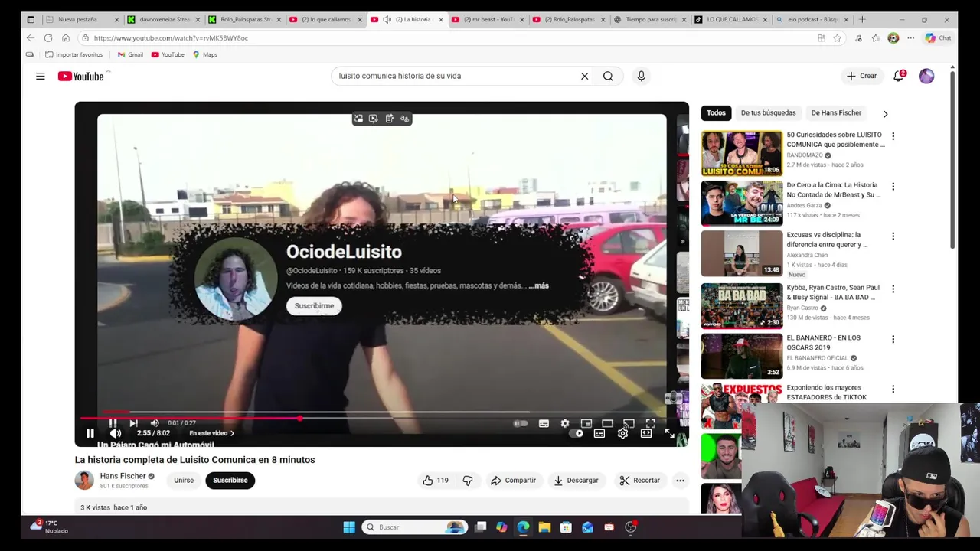Add the page to favorites with the star
The image size is (980, 551).
point(837,37)
